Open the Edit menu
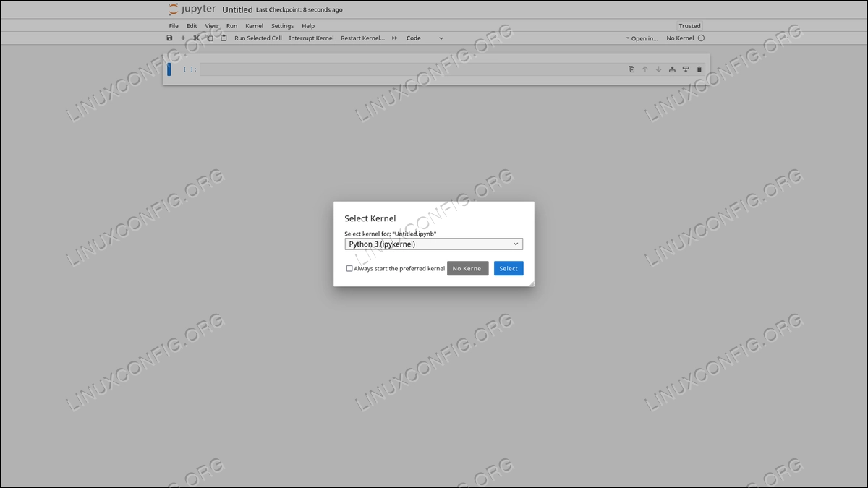868x488 pixels. tap(192, 26)
